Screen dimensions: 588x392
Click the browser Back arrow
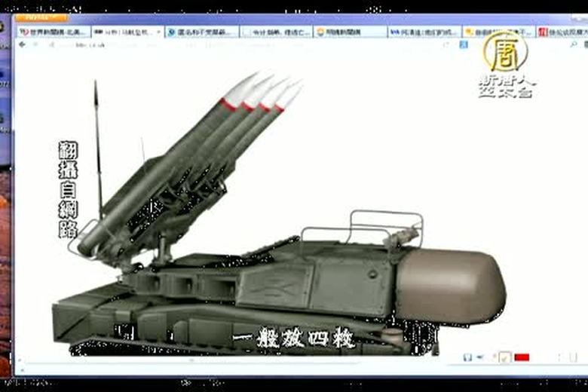click(x=23, y=44)
